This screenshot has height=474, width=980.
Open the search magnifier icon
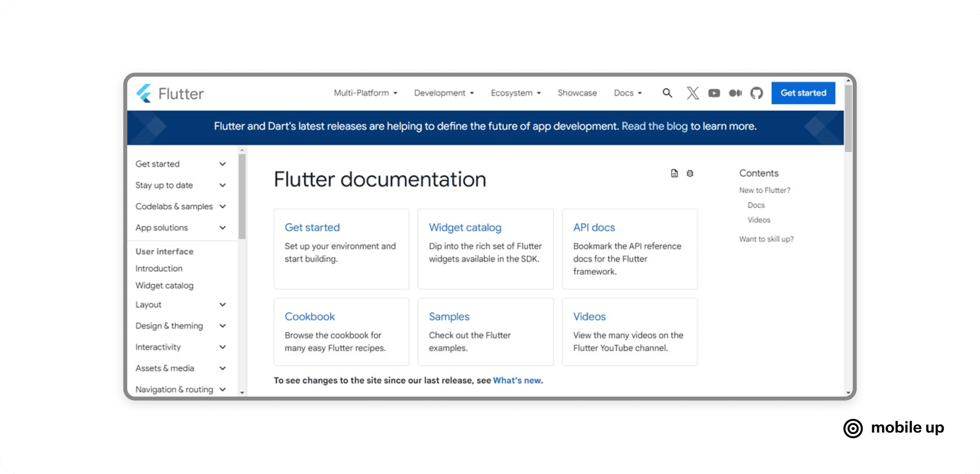click(667, 93)
